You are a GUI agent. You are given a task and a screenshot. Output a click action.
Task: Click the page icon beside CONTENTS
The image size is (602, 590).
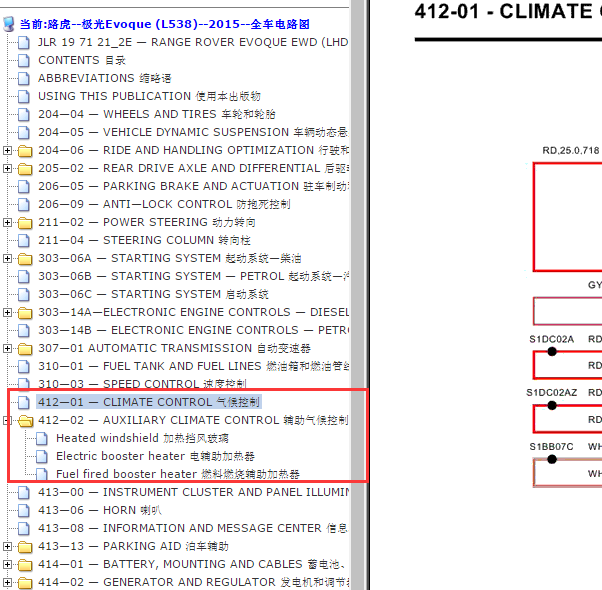pos(24,60)
